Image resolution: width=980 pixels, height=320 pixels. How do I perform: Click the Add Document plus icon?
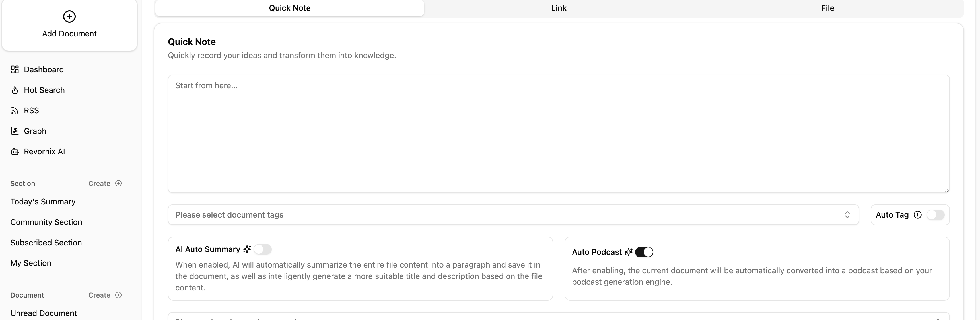(x=69, y=16)
